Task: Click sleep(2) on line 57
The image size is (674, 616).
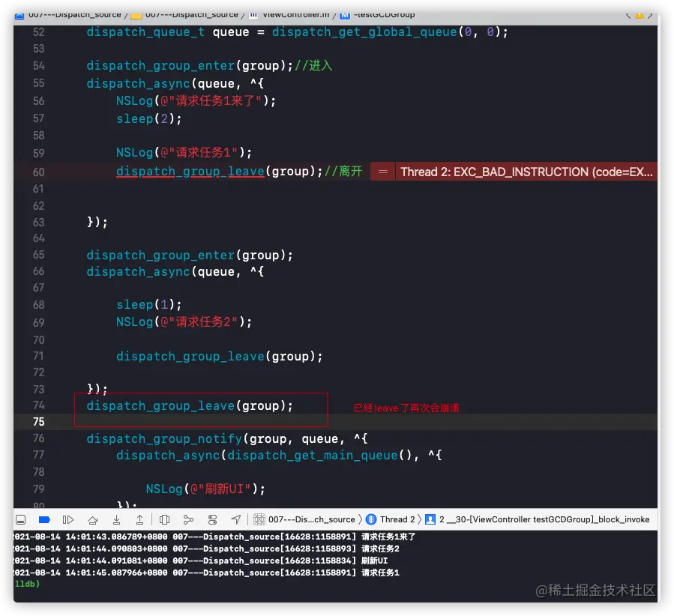Action: (148, 118)
